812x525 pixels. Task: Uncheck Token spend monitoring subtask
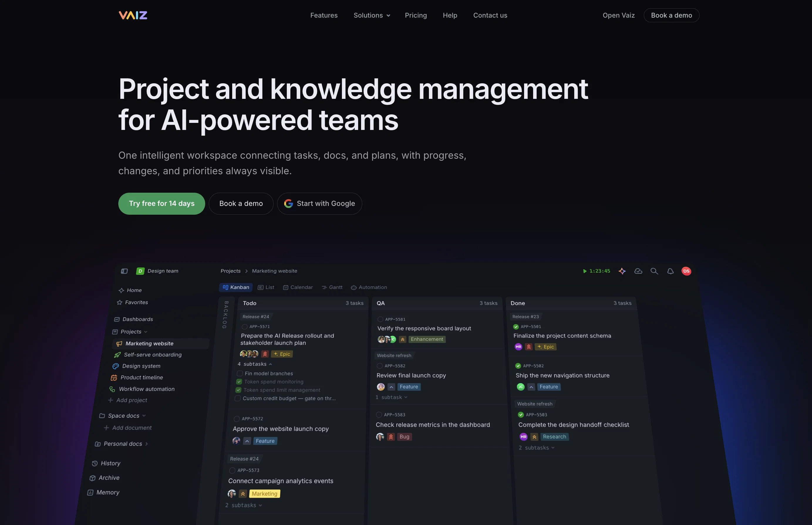coord(239,382)
